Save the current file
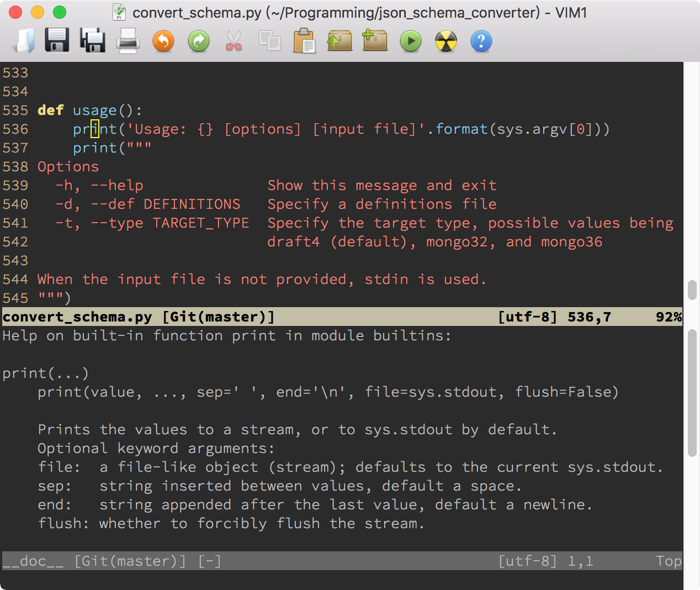This screenshot has width=700, height=590. pyautogui.click(x=57, y=41)
